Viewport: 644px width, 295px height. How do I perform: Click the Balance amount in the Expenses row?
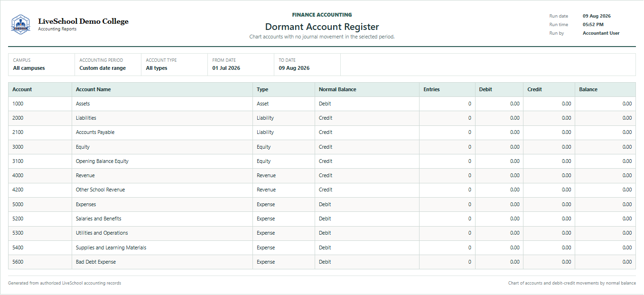click(627, 204)
